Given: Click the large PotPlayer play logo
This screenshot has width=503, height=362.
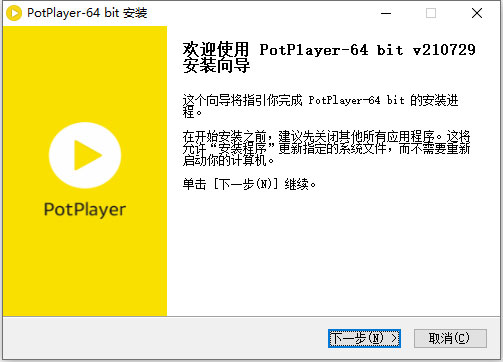Looking at the screenshot, I should point(85,155).
